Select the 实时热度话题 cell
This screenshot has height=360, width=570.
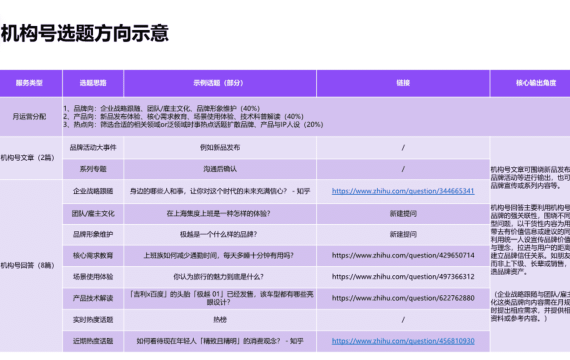coord(93,320)
